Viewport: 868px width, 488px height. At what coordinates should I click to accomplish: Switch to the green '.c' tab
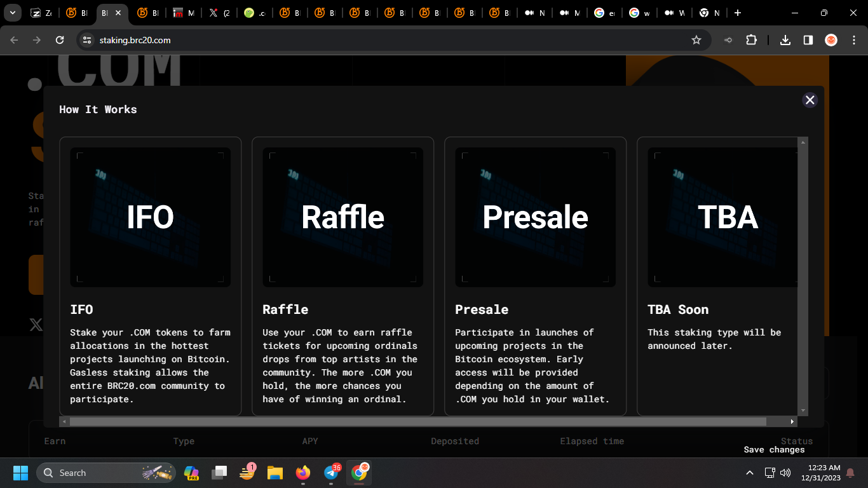click(x=255, y=13)
